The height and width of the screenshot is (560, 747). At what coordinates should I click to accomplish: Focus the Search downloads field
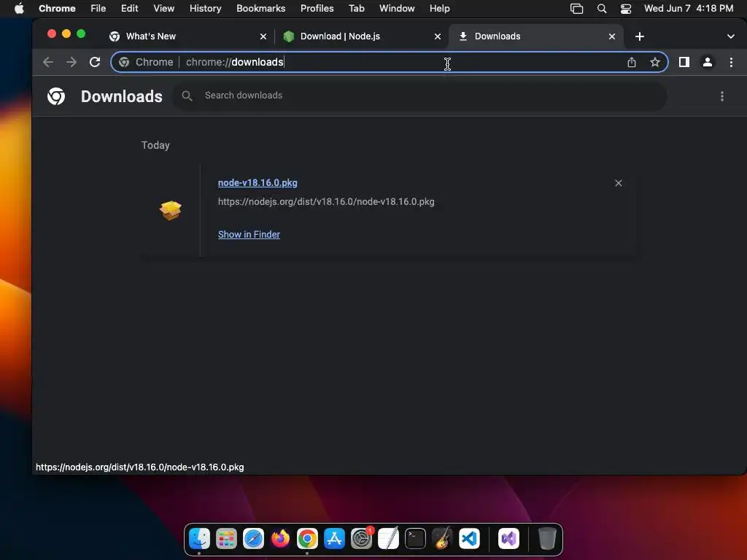[419, 96]
